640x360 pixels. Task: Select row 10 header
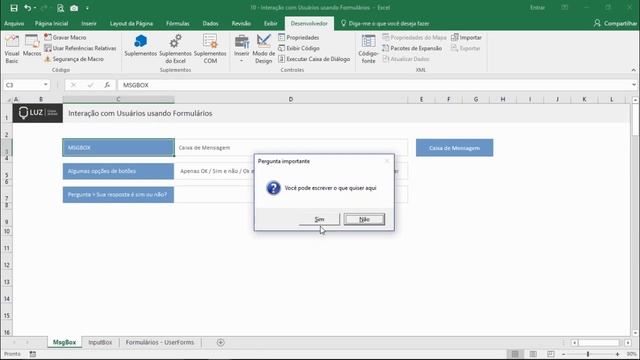[7, 231]
